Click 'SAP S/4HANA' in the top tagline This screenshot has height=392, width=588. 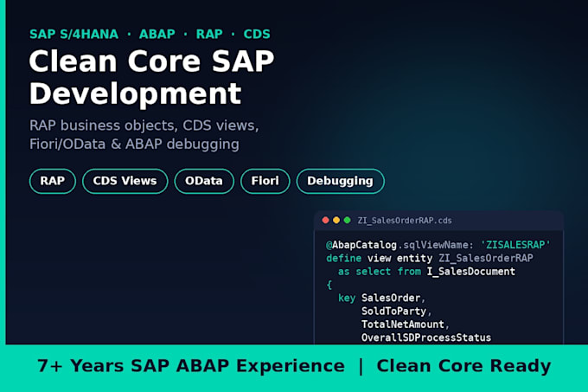pos(73,34)
